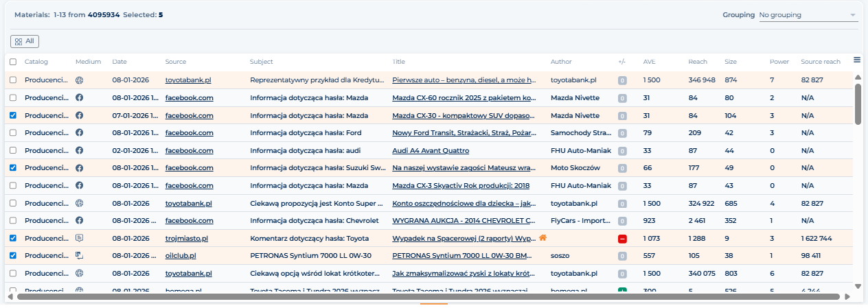Click the red negative sentiment badge
The width and height of the screenshot is (868, 308).
pyautogui.click(x=622, y=239)
